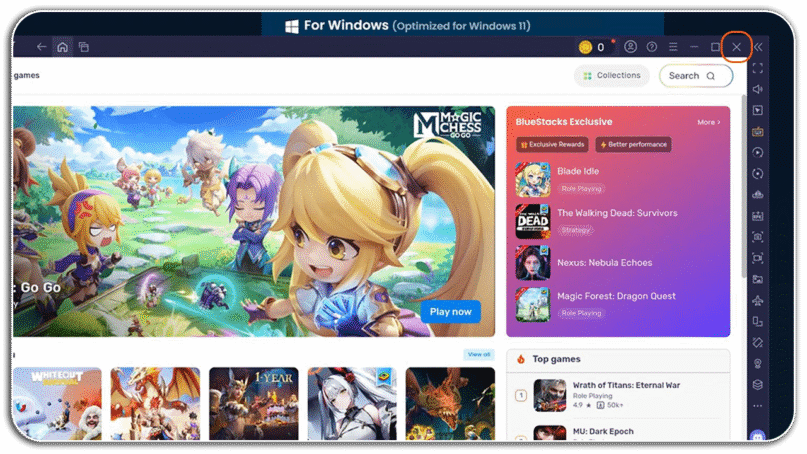Image resolution: width=807 pixels, height=454 pixels.
Task: Open More in BlueStacks Exclusive
Action: [709, 123]
